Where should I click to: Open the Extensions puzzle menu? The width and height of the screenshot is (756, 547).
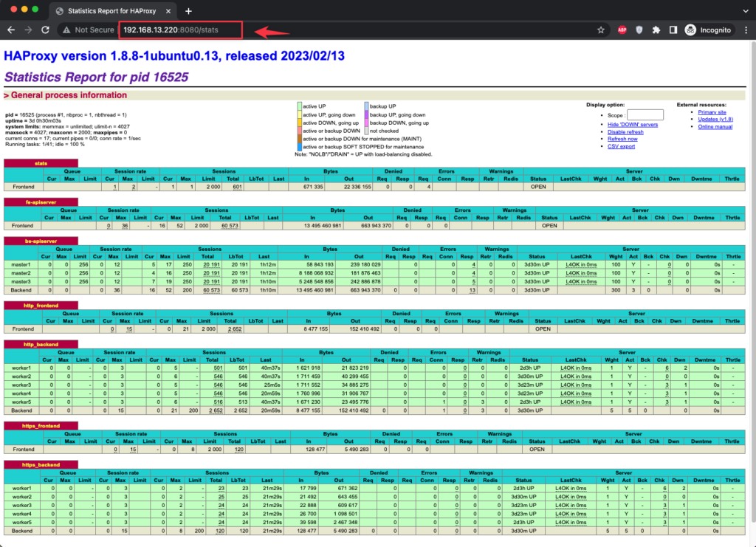coord(656,30)
